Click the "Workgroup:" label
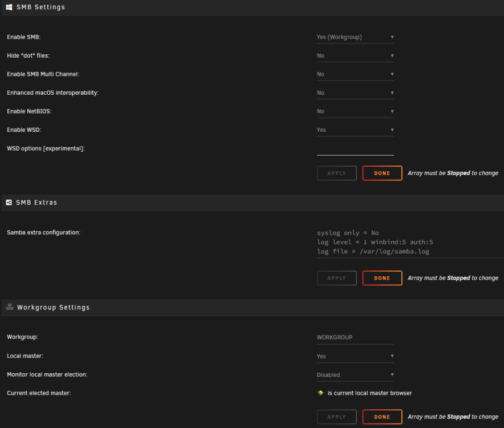 pyautogui.click(x=22, y=337)
